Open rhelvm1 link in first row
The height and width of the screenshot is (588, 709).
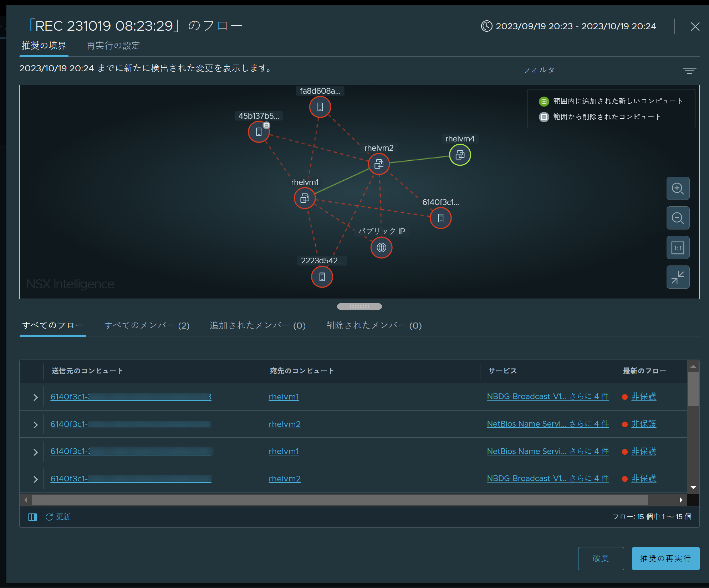pyautogui.click(x=284, y=397)
